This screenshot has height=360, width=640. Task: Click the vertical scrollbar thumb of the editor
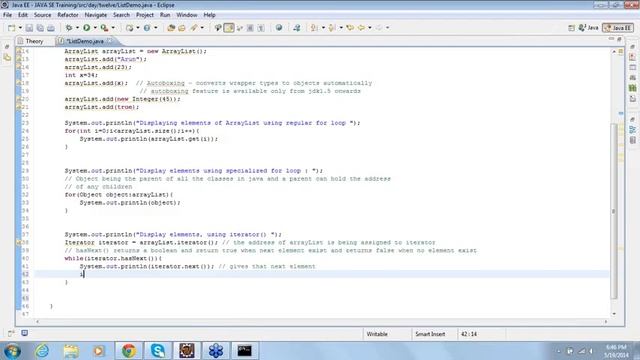pyautogui.click(x=614, y=211)
